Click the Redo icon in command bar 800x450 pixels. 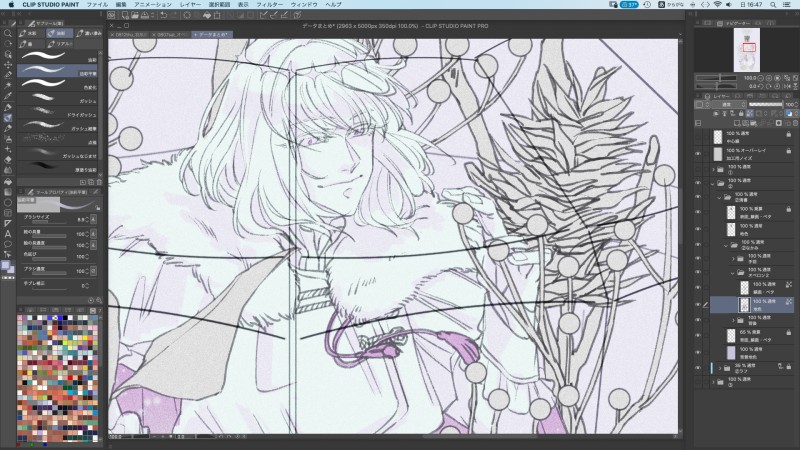coord(173,15)
